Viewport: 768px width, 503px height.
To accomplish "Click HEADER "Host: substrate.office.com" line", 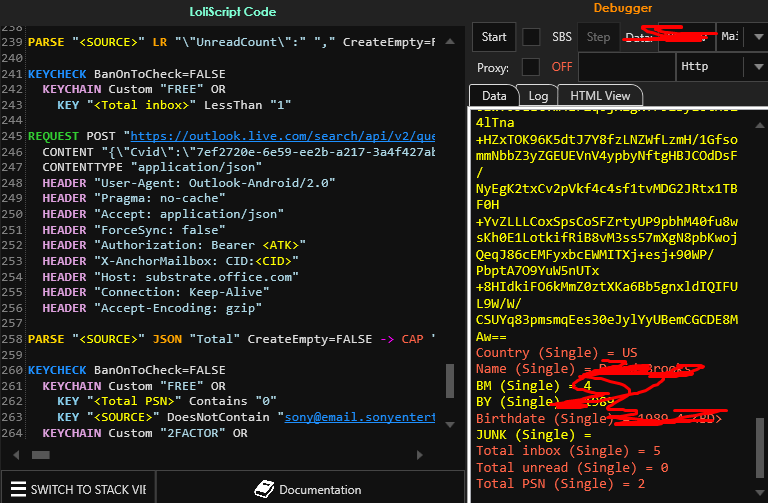I will click(x=170, y=277).
